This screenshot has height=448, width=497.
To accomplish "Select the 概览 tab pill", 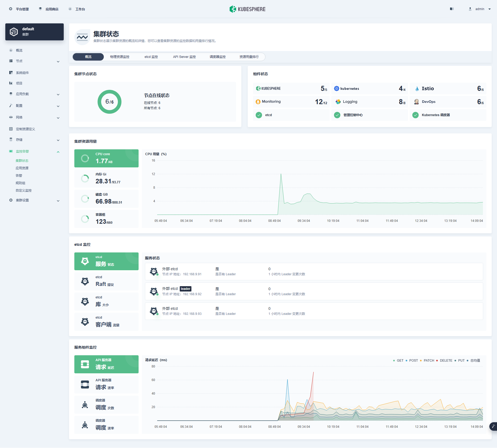I will coord(88,57).
